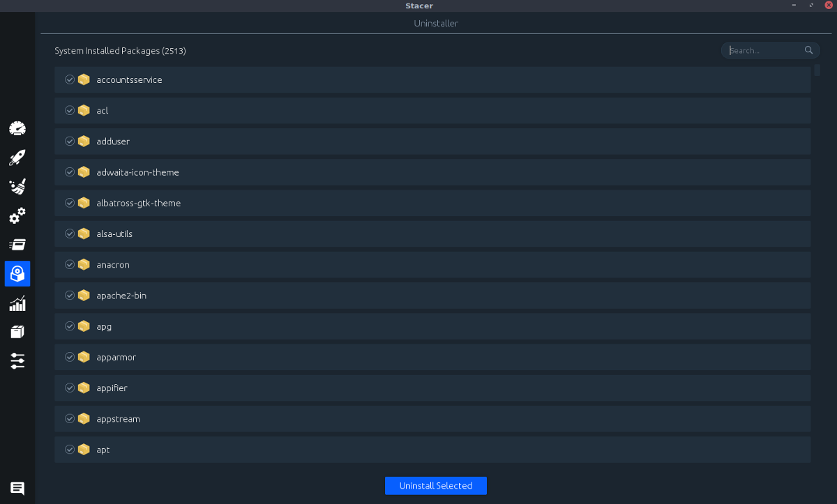Focus the package Search field
This screenshot has width=837, height=504.
[771, 50]
